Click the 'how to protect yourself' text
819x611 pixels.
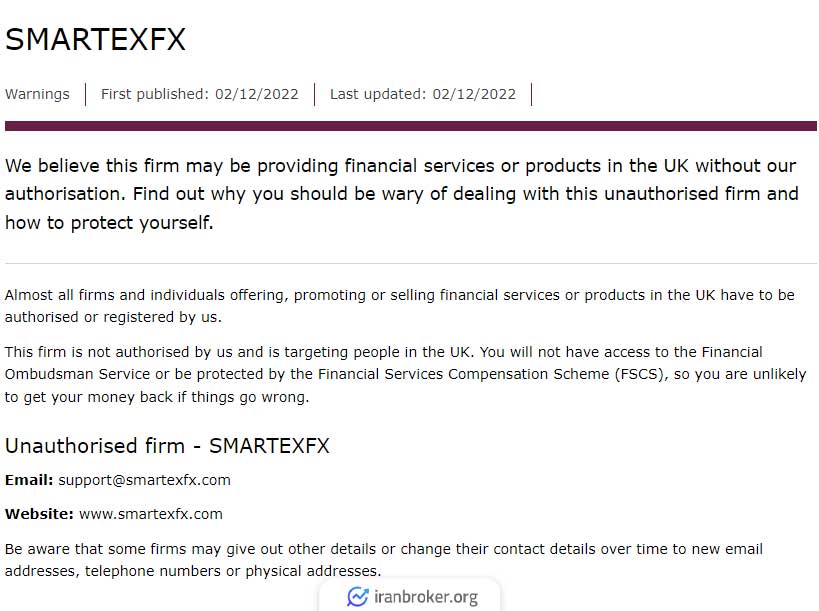click(109, 223)
